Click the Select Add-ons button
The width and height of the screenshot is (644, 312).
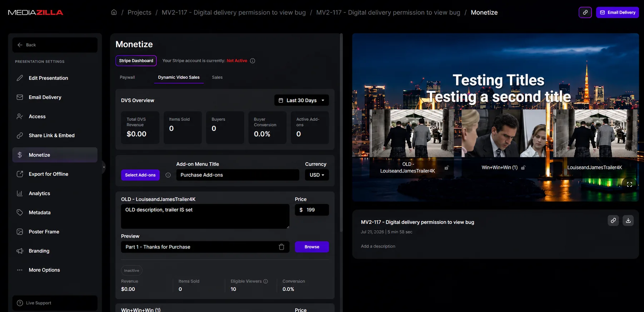click(x=140, y=175)
